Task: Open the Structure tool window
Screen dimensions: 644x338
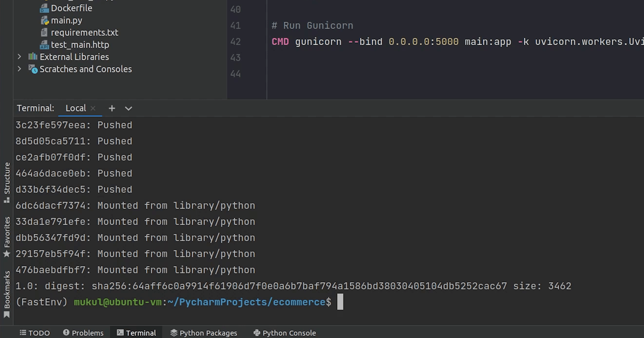Action: 7,182
